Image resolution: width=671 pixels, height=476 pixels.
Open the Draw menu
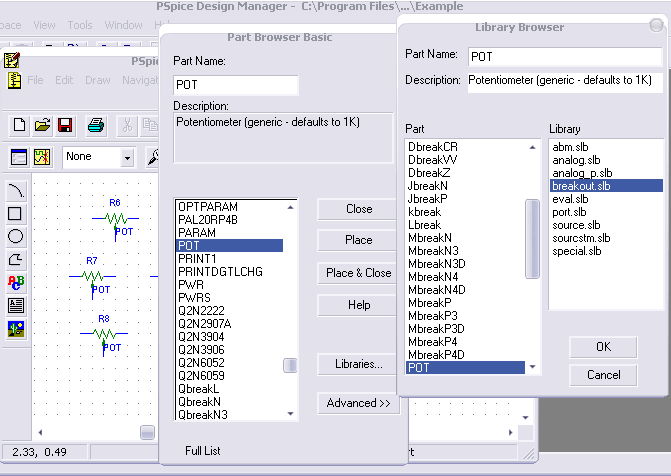(97, 80)
